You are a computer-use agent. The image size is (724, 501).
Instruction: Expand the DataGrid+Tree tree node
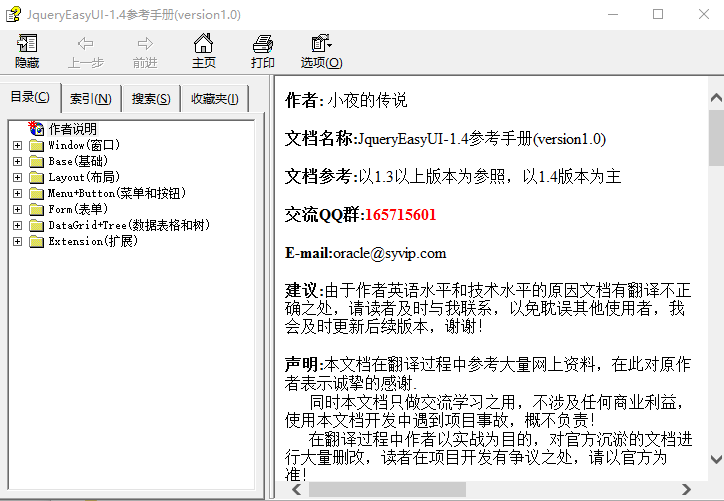coord(17,225)
